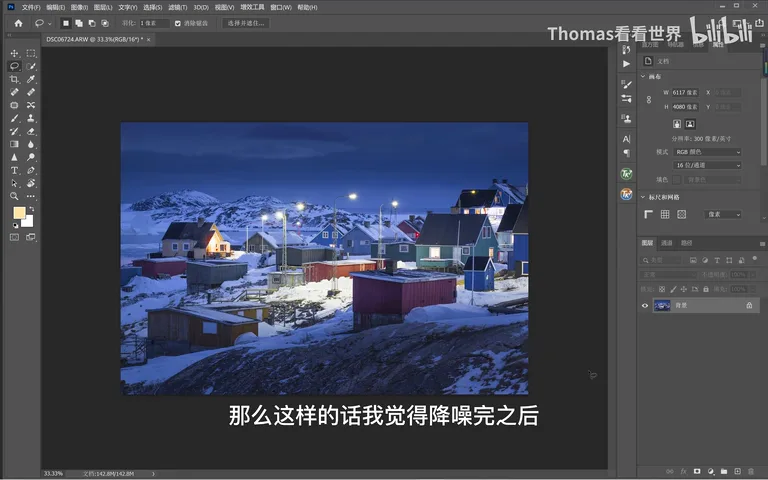The height and width of the screenshot is (480, 768).
Task: Select the Lasso tool in toolbox
Action: (x=14, y=66)
